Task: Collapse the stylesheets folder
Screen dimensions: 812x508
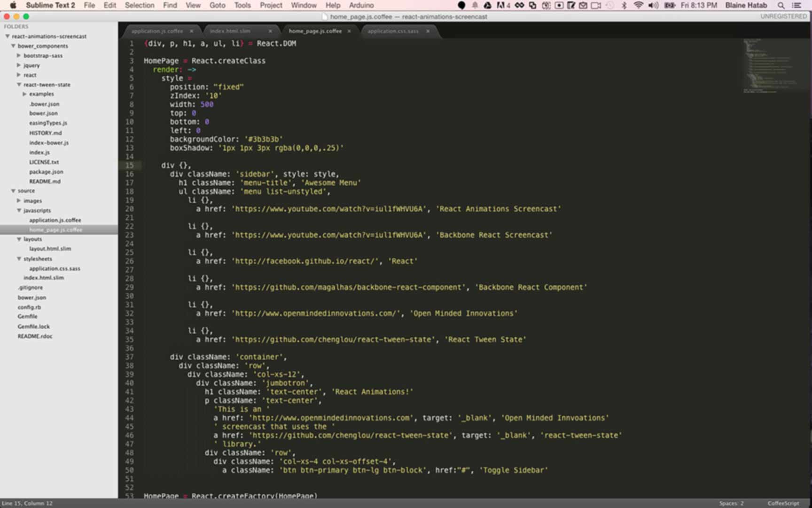Action: pos(19,259)
